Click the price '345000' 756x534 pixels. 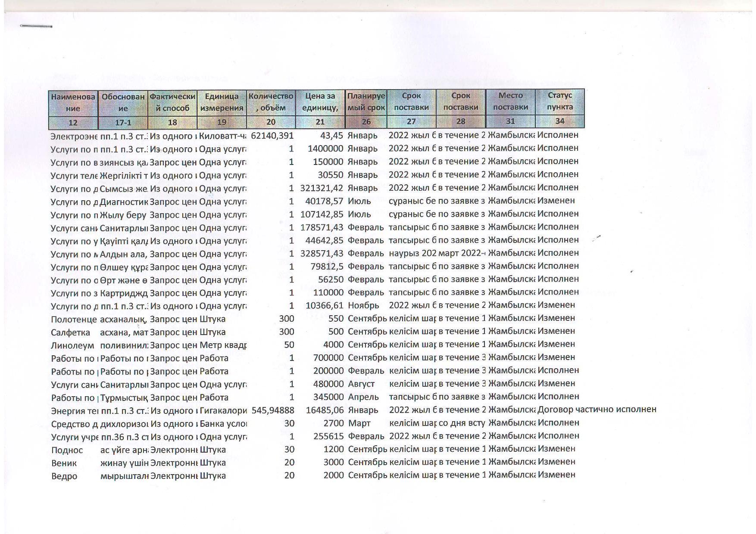328,397
